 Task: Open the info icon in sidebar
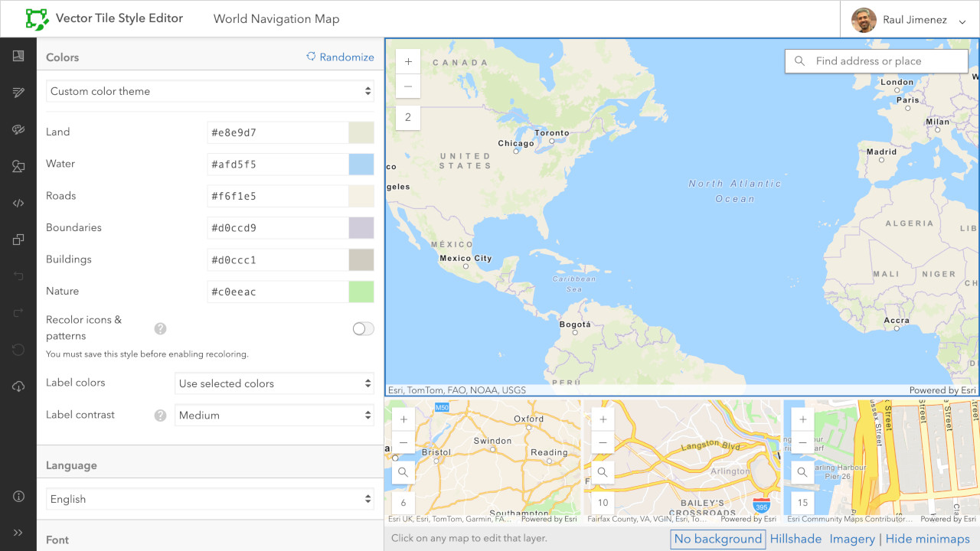coord(18,497)
